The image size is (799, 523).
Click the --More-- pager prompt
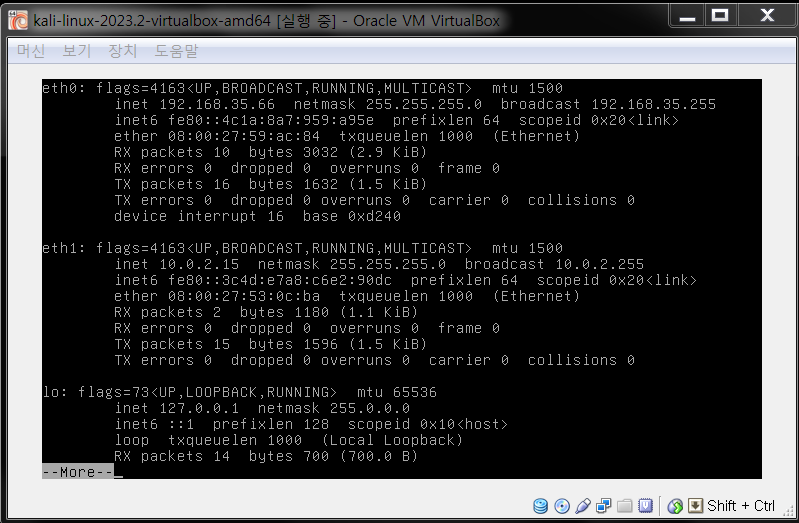point(77,472)
